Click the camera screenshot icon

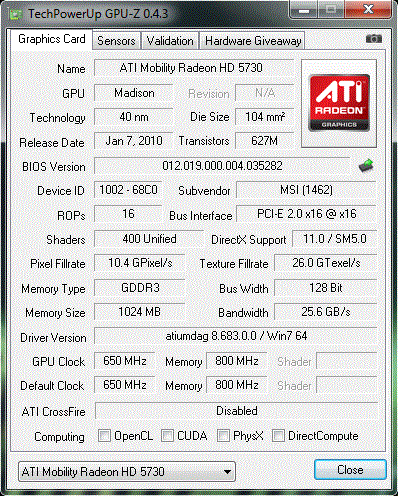(x=374, y=39)
